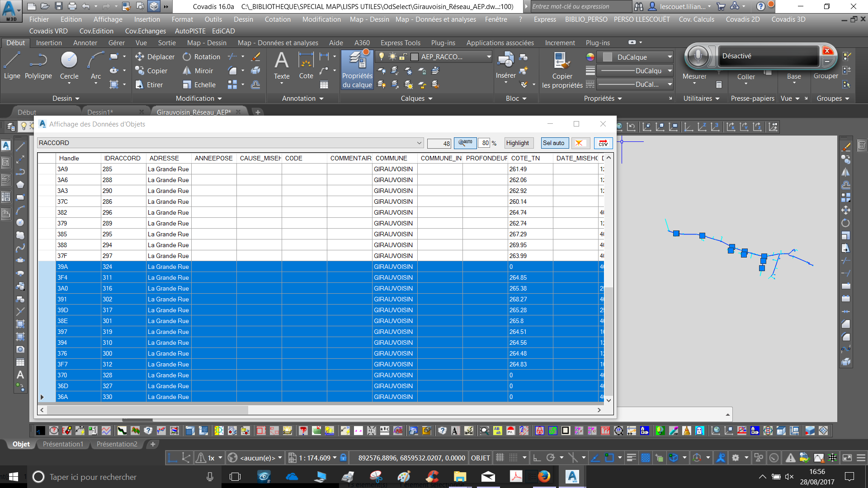The height and width of the screenshot is (488, 868).
Task: Click the Miroir tool
Action: click(198, 71)
